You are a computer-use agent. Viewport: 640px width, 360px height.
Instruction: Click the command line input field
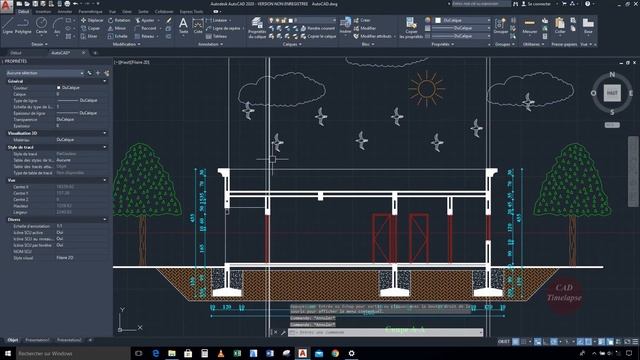tap(386, 333)
